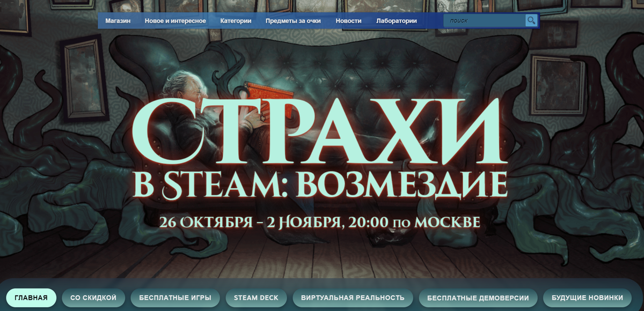Select the Главная tab
Image resolution: width=644 pixels, height=311 pixels.
[x=31, y=298]
